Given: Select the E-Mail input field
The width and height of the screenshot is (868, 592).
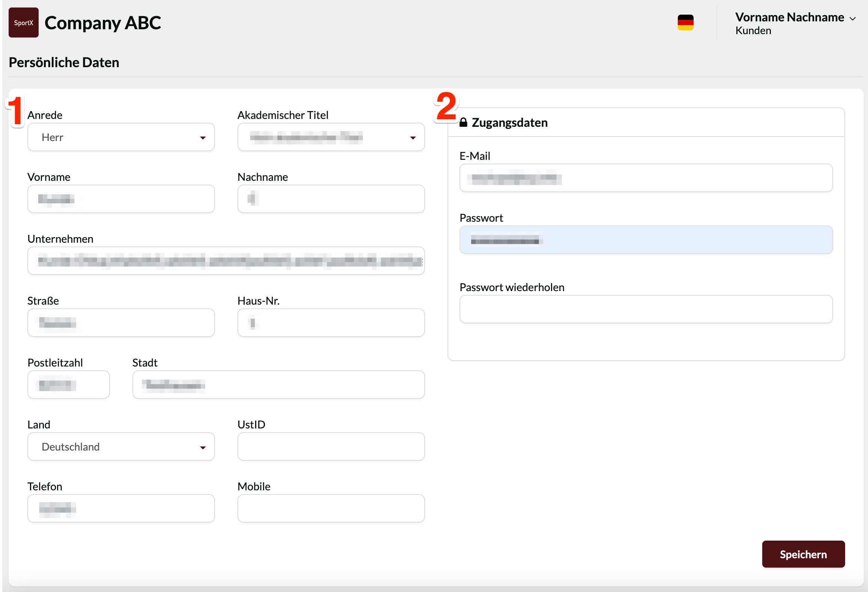Looking at the screenshot, I should click(646, 178).
